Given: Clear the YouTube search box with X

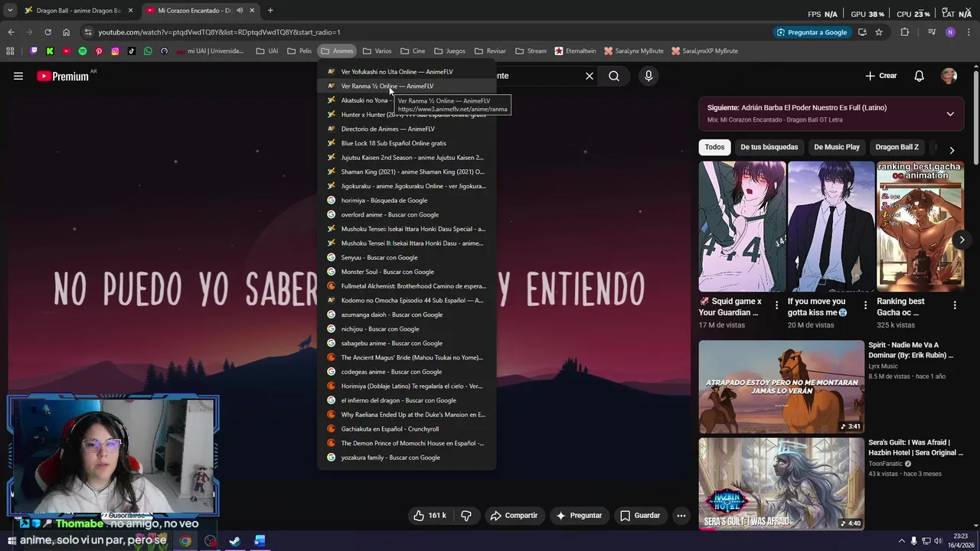Looking at the screenshot, I should (590, 76).
